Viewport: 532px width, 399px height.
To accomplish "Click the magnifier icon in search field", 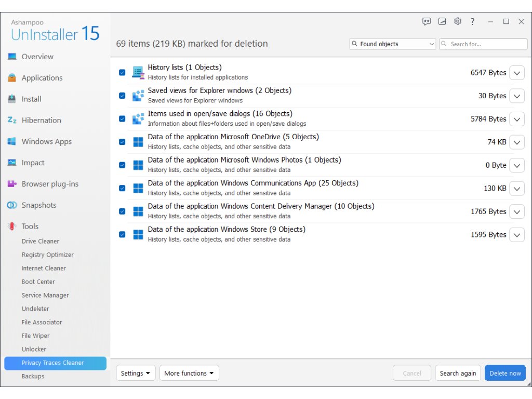I will tap(444, 44).
